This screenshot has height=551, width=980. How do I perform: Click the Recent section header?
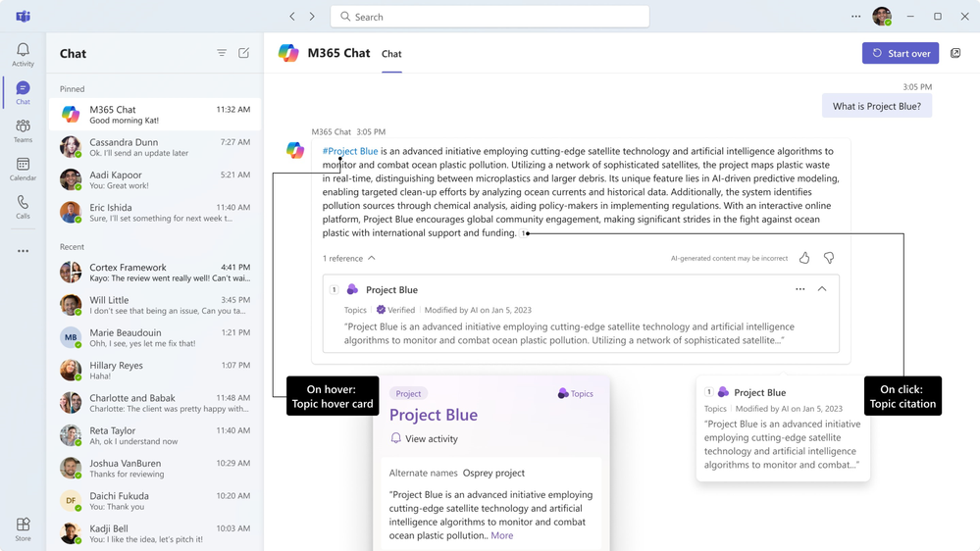[72, 247]
